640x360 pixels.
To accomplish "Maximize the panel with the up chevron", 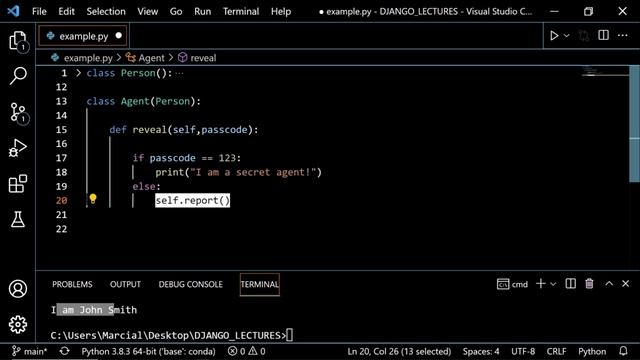I will [x=609, y=284].
